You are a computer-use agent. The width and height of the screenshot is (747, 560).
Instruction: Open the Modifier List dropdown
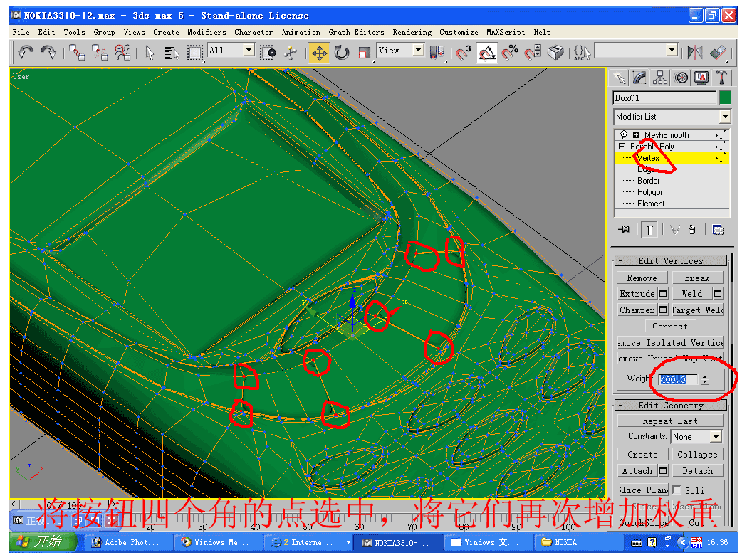725,117
